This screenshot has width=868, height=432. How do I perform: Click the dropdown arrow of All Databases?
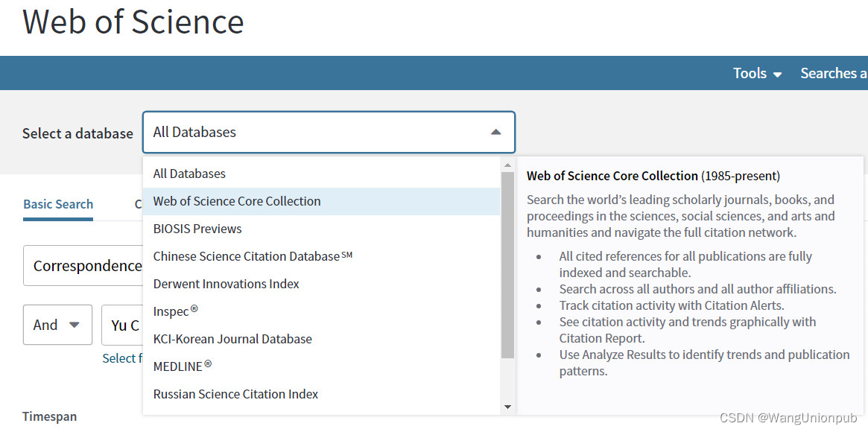point(495,132)
